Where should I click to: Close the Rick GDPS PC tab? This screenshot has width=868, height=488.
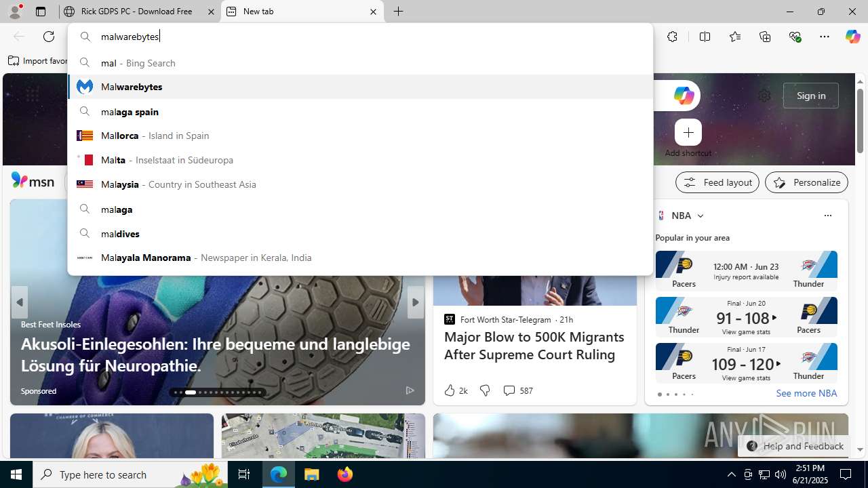(211, 12)
